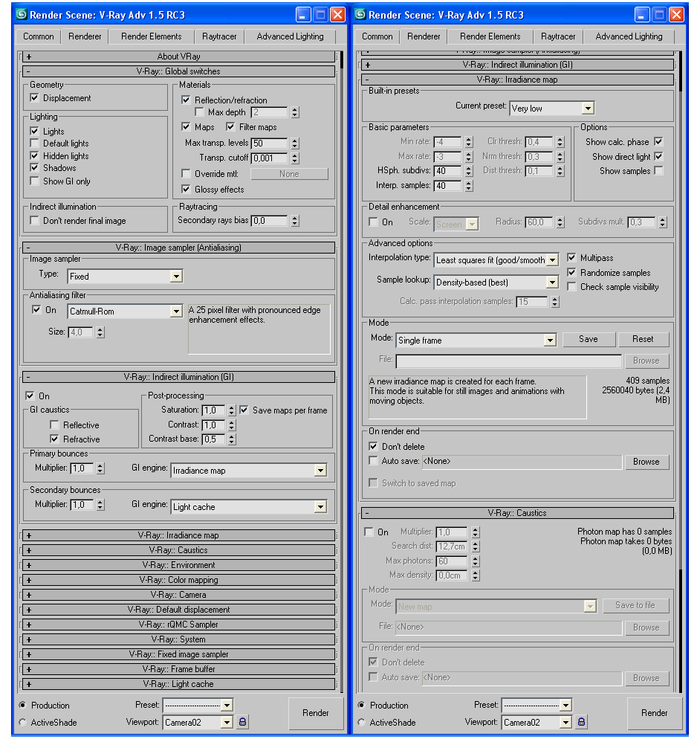Enable Default lights checkbox

34,143
